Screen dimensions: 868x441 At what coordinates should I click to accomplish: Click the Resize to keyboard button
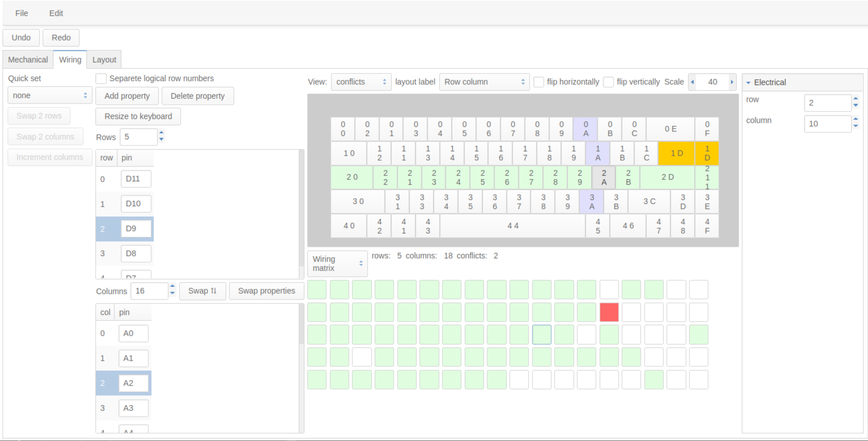[138, 116]
